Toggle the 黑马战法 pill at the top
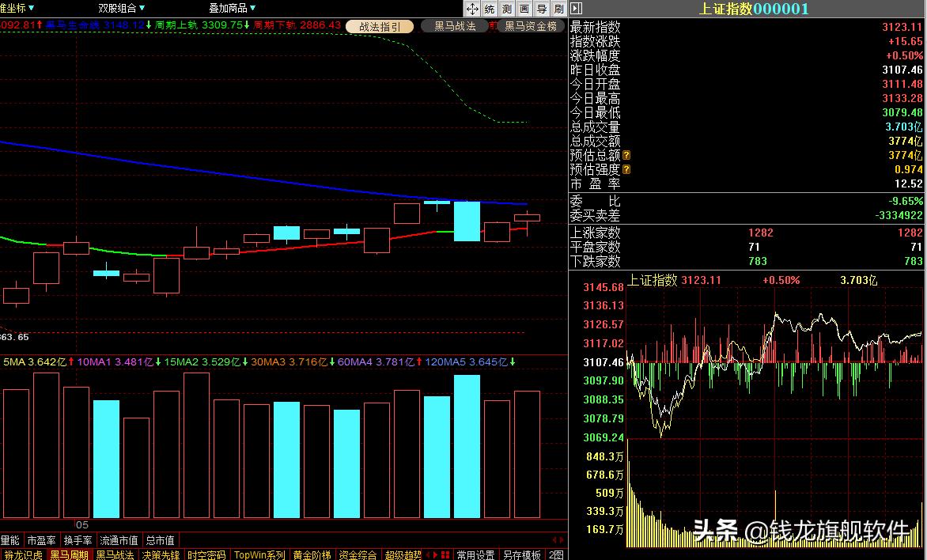This screenshot has height=560, width=927. click(455, 26)
